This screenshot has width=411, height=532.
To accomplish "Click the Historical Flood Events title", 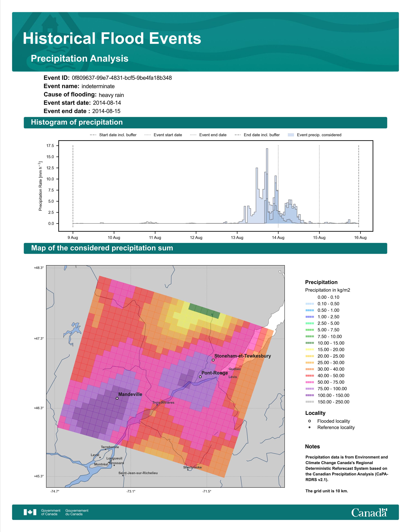I will [x=112, y=39].
